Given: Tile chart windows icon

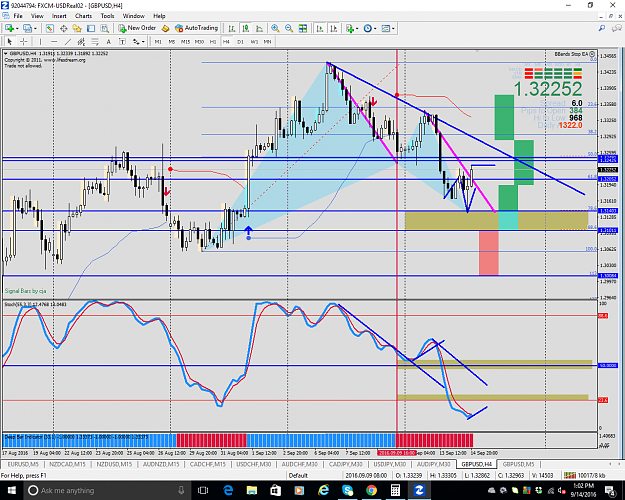Looking at the screenshot, I should [x=303, y=28].
